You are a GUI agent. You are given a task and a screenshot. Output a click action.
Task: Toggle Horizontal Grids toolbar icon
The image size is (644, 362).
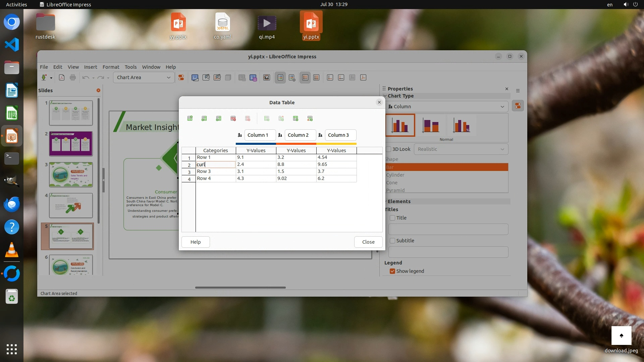point(305,77)
